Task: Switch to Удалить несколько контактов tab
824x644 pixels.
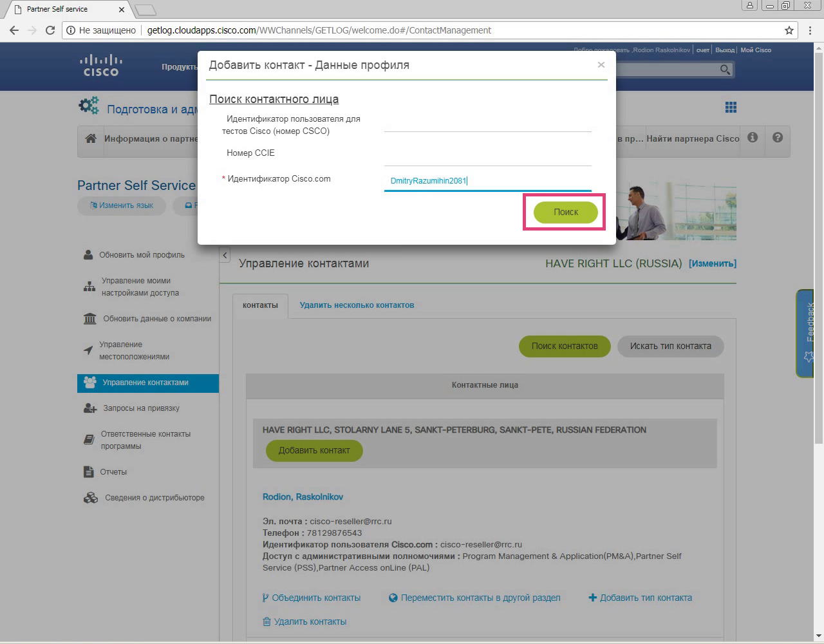Action: pyautogui.click(x=357, y=305)
